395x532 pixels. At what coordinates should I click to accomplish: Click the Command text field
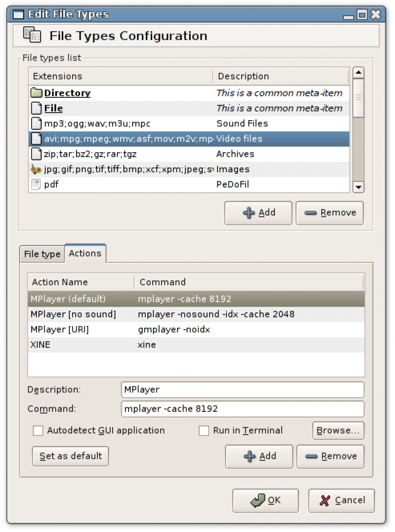coord(242,409)
